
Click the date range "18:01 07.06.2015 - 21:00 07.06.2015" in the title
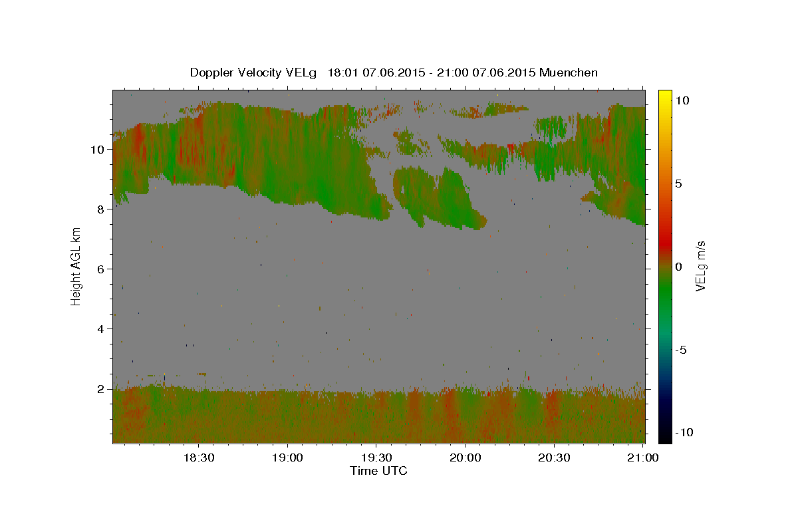tap(432, 72)
